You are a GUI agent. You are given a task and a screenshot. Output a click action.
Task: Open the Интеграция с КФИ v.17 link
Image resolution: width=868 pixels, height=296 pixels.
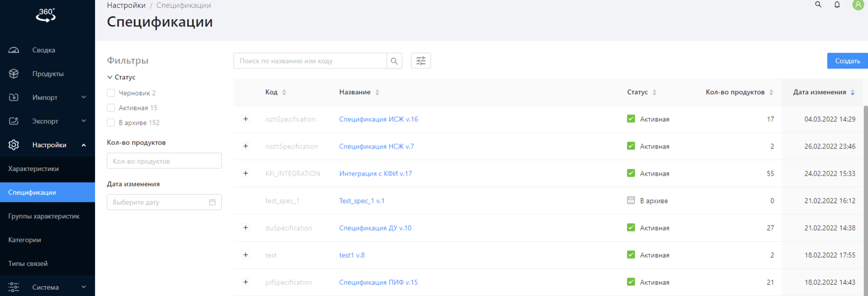pos(375,173)
